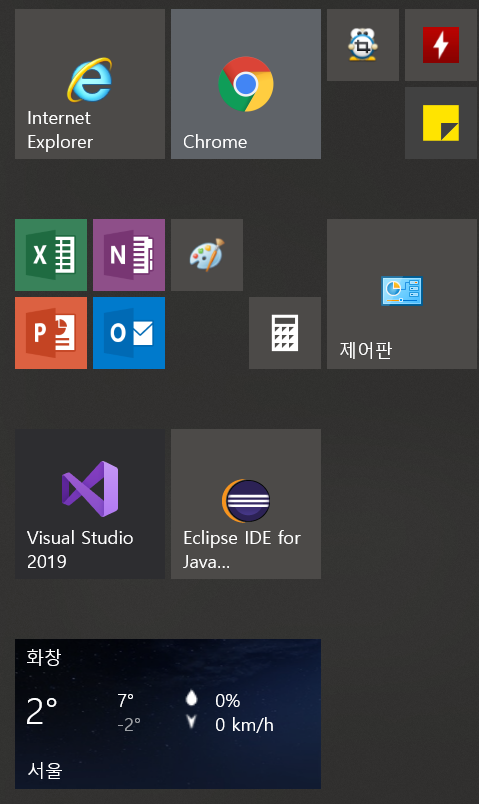479x804 pixels.
Task: Open the 서울 weather live tile
Action: coord(168,714)
